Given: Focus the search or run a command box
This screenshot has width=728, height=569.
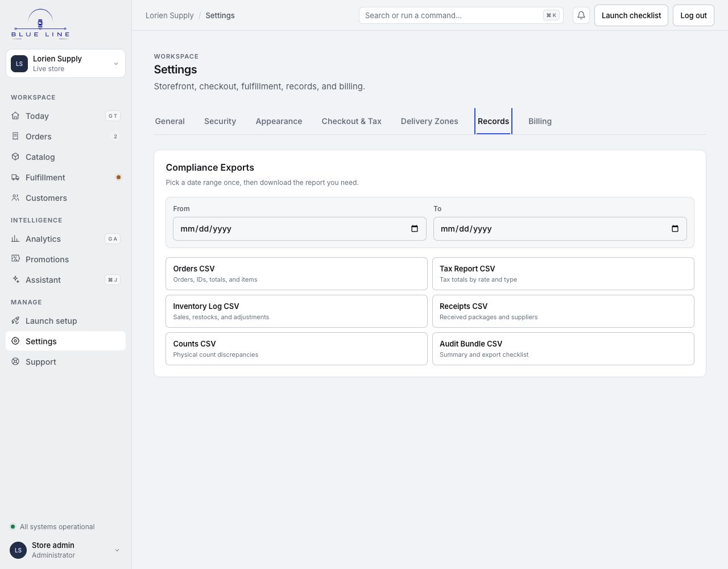Looking at the screenshot, I should click(x=461, y=15).
